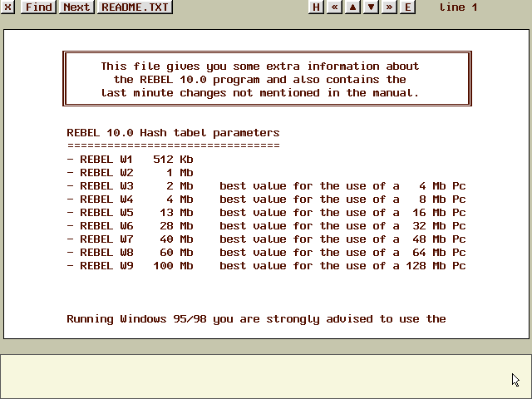Click the row 'REBEL W2 1 Mb'
Viewport: 532px width, 399px height.
point(130,172)
